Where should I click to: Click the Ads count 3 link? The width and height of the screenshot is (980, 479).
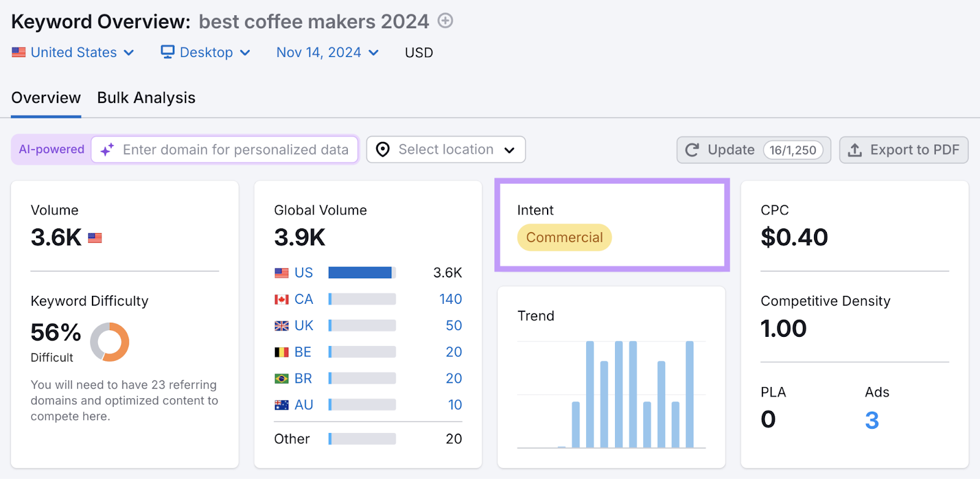[x=872, y=420]
